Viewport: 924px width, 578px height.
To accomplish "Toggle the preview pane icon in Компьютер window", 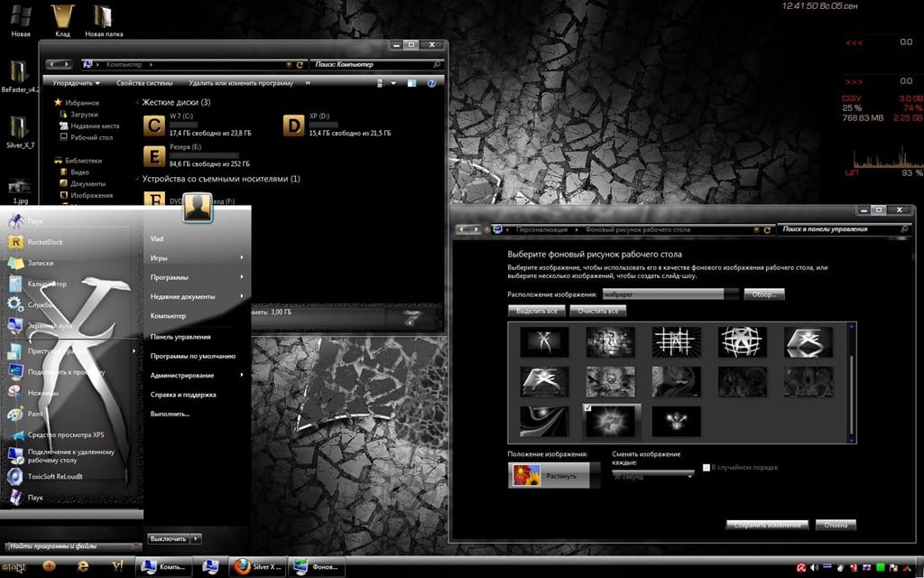I will (411, 83).
